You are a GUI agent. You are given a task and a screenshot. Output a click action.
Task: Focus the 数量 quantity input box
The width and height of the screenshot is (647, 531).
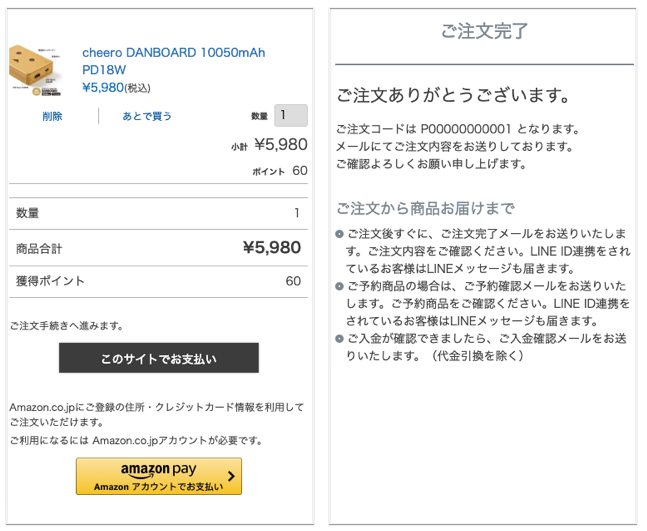click(x=291, y=115)
